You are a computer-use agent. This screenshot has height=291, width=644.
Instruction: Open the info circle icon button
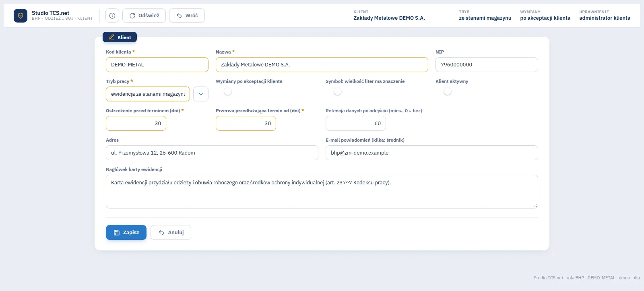pyautogui.click(x=112, y=16)
